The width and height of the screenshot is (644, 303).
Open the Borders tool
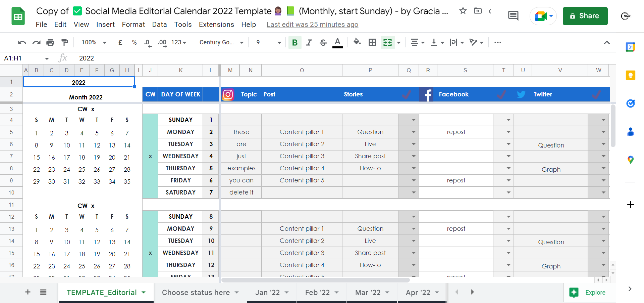[x=372, y=42]
